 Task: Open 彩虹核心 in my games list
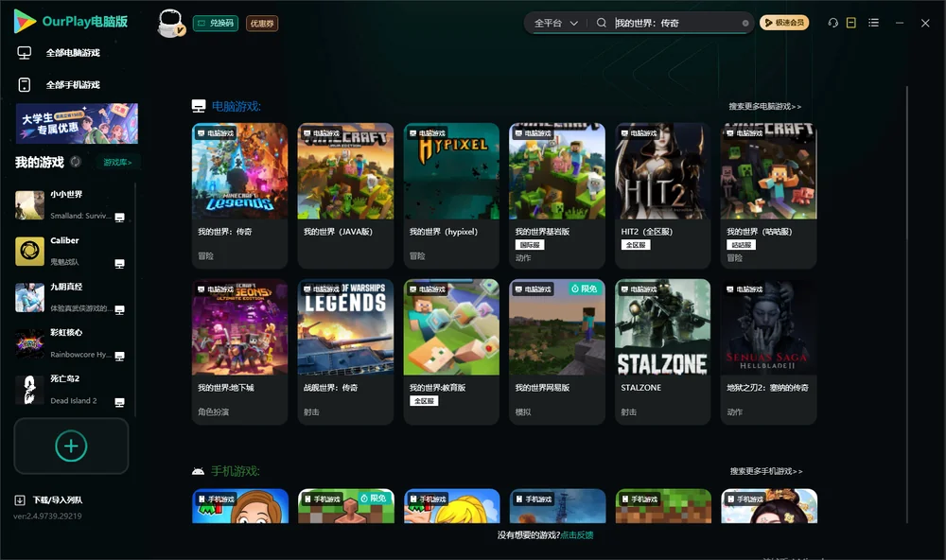tap(71, 343)
